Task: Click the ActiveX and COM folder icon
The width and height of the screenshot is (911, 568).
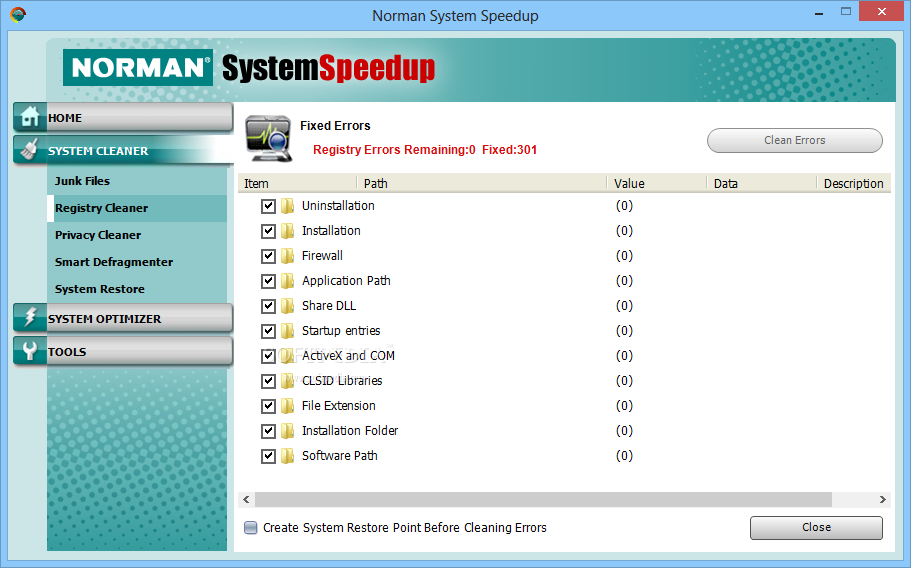Action: click(x=288, y=356)
